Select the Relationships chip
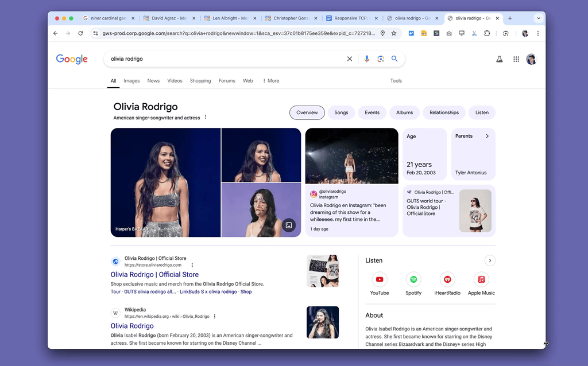The image size is (588, 366). (444, 112)
